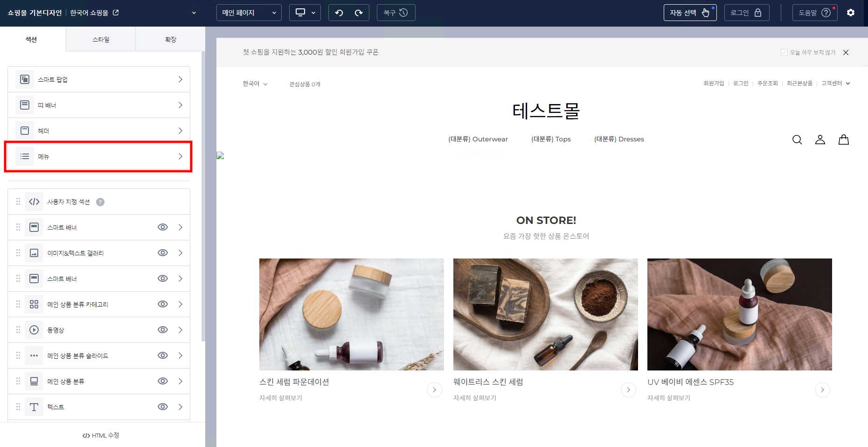Toggle visibility of first 스마트 배너
The height and width of the screenshot is (447, 868).
tap(163, 227)
